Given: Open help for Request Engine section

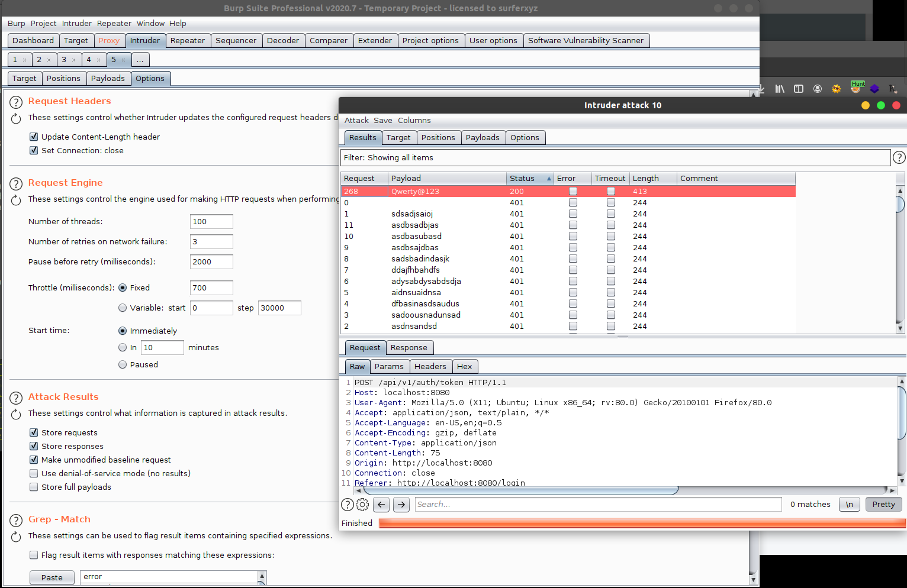Looking at the screenshot, I should (x=16, y=183).
